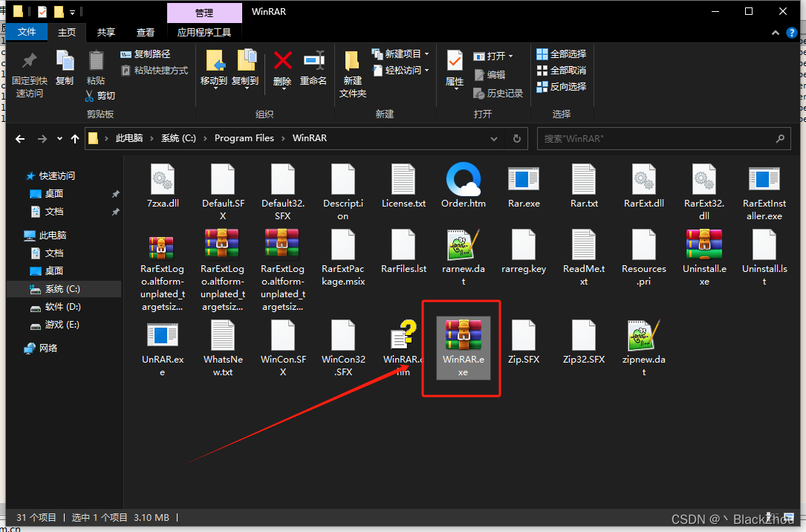
Task: Expand the address bar history dropdown
Action: pos(493,139)
